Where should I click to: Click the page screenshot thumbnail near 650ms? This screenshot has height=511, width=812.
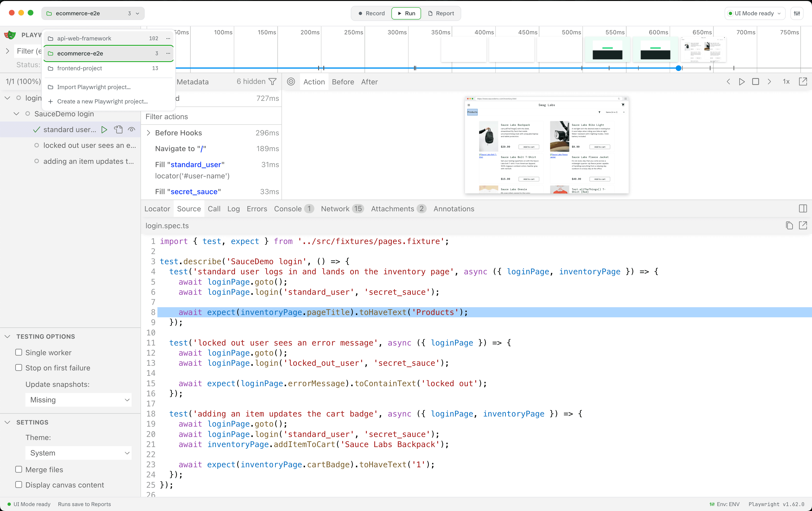(x=703, y=50)
